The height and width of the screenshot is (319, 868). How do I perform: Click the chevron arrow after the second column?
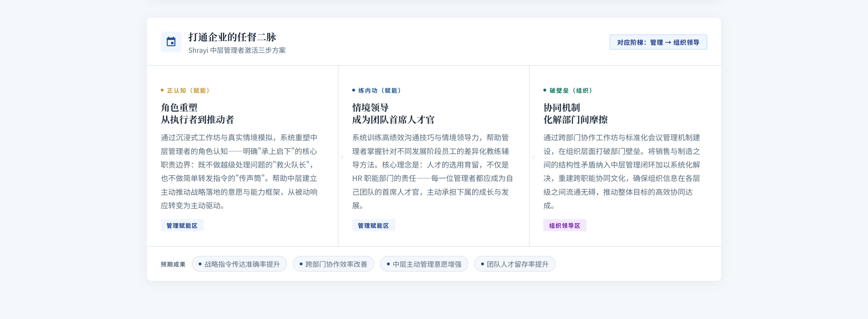pos(533,157)
